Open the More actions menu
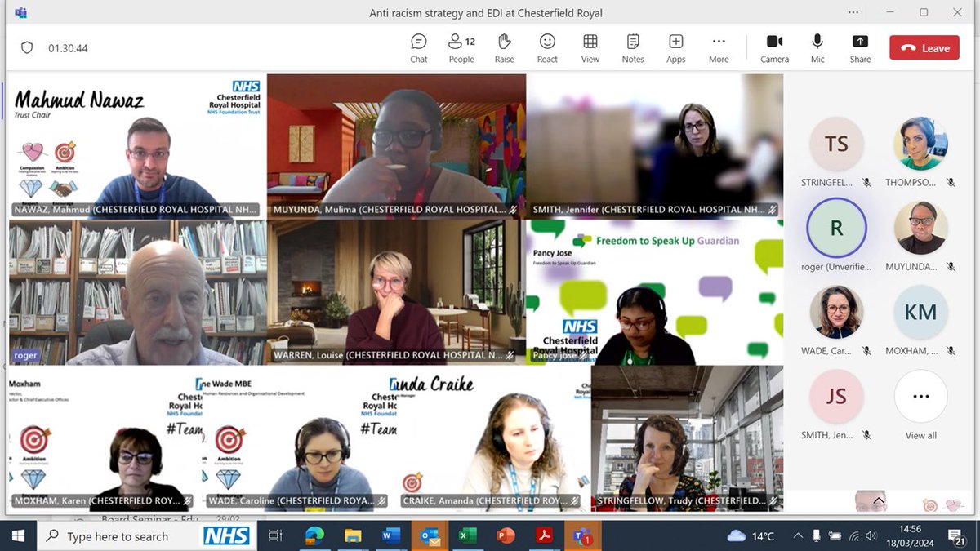This screenshot has width=980, height=551. click(x=719, y=48)
